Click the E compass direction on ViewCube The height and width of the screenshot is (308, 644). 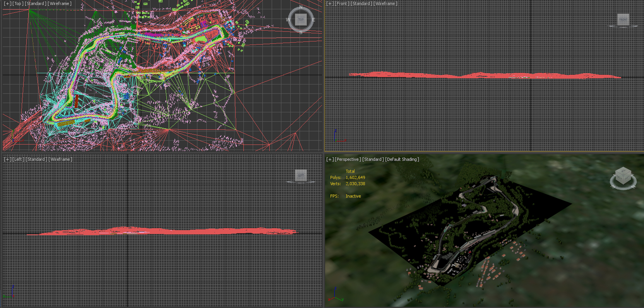(x=313, y=20)
